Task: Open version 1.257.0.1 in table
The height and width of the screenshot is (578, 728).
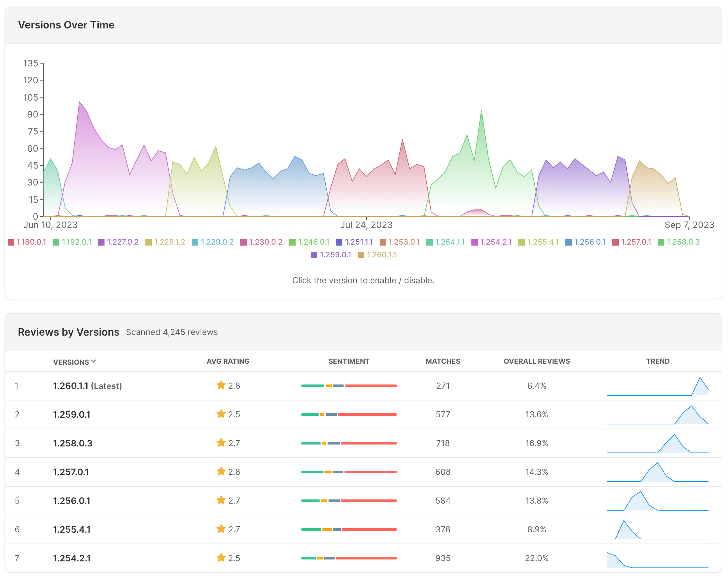Action: point(71,472)
